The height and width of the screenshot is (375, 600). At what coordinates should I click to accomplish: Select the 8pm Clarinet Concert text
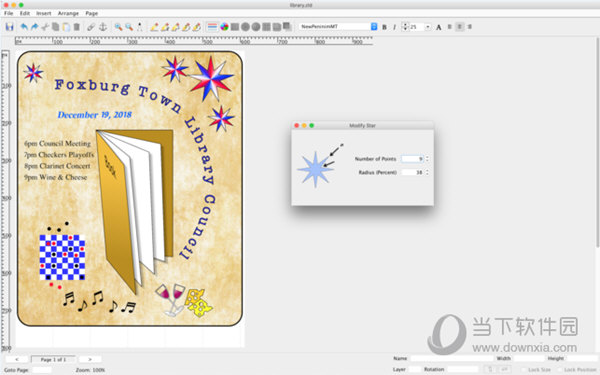click(x=57, y=166)
